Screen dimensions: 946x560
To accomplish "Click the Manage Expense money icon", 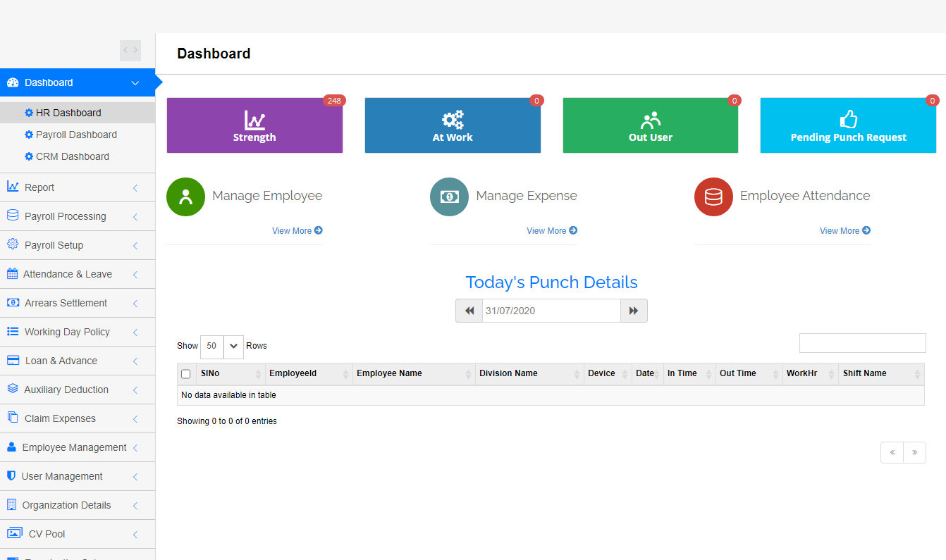I will tap(449, 197).
